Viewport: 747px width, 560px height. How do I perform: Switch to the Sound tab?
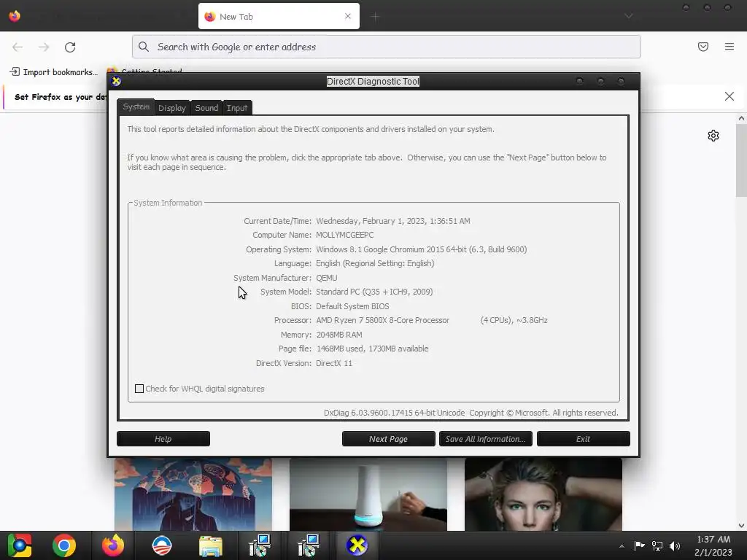click(x=206, y=108)
